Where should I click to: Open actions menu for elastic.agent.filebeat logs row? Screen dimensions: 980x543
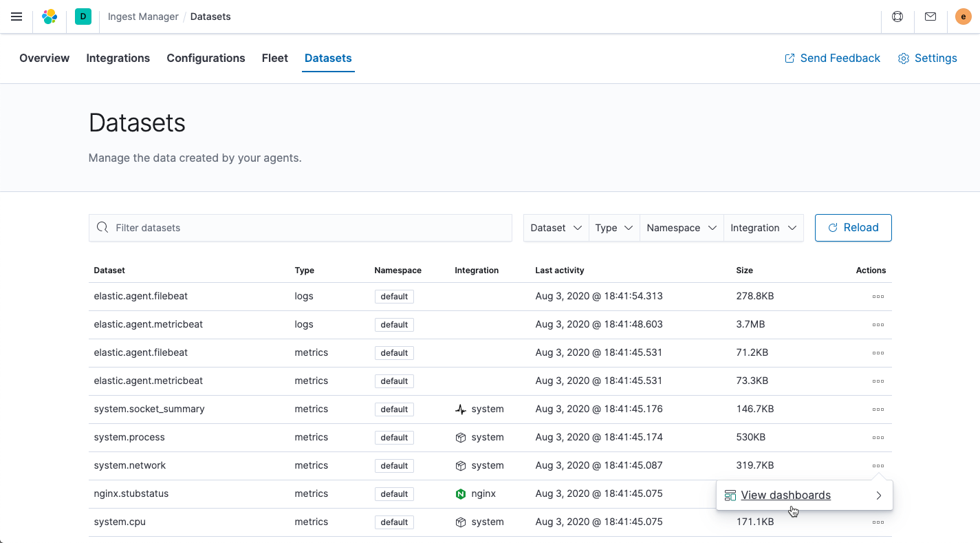tap(878, 297)
